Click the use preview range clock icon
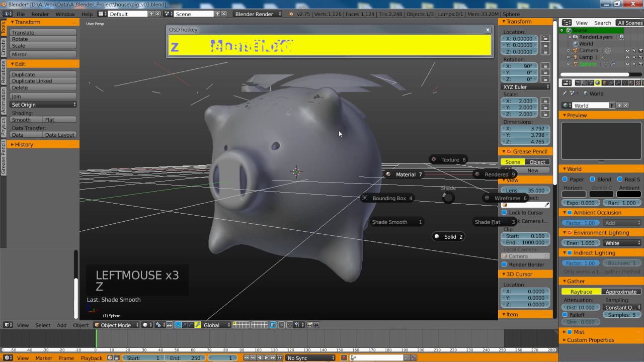Image resolution: width=644 pixels, height=362 pixels. tap(110, 358)
